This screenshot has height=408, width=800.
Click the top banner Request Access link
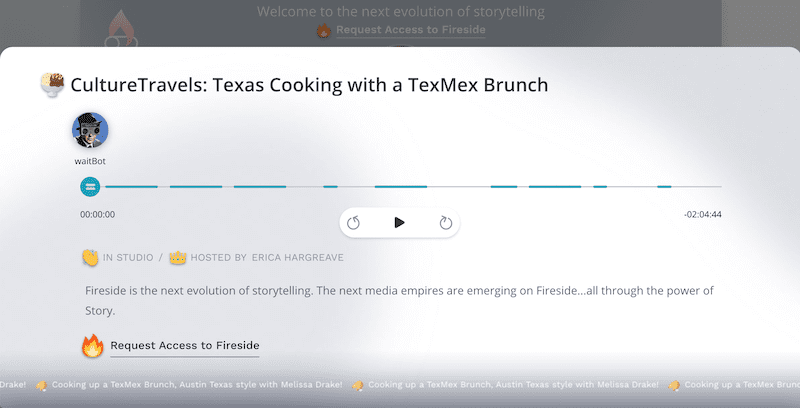tap(411, 30)
